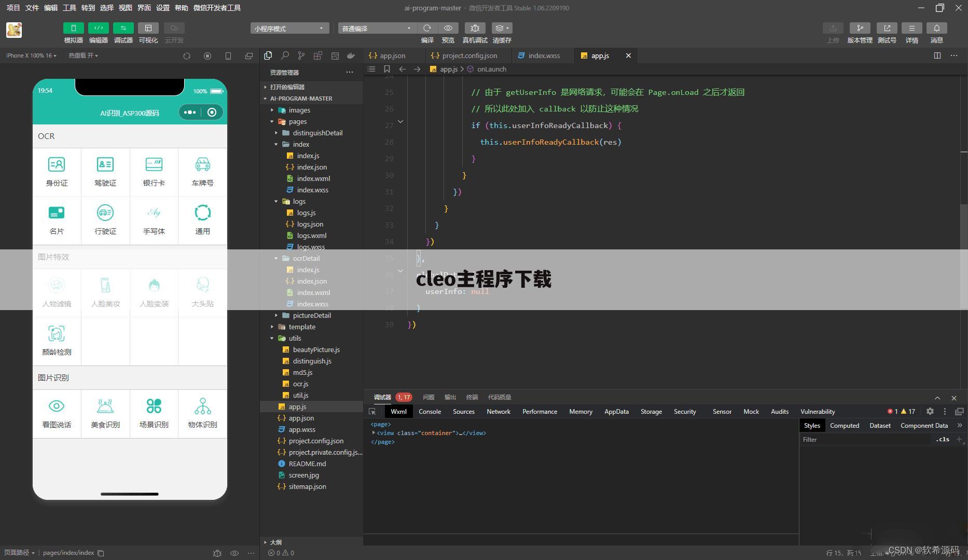The width and height of the screenshot is (968, 560).
Task: Toggle the Simulator panel button
Action: pyautogui.click(x=73, y=28)
